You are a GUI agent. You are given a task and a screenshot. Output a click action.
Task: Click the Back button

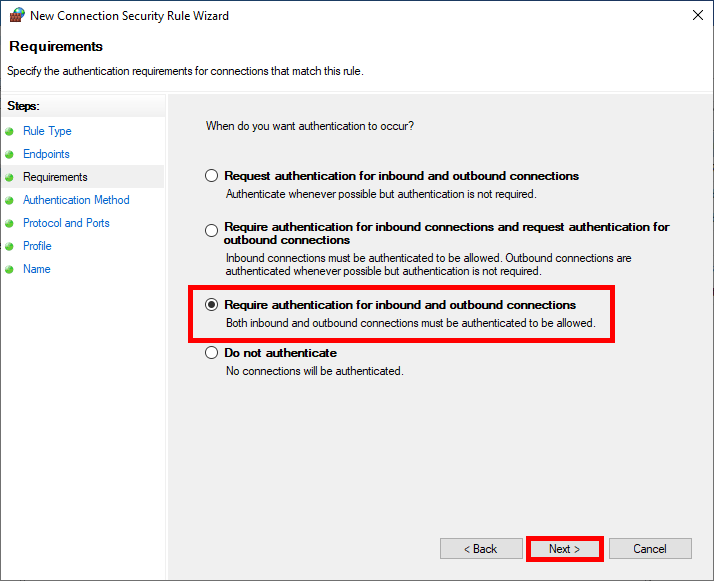pos(481,549)
